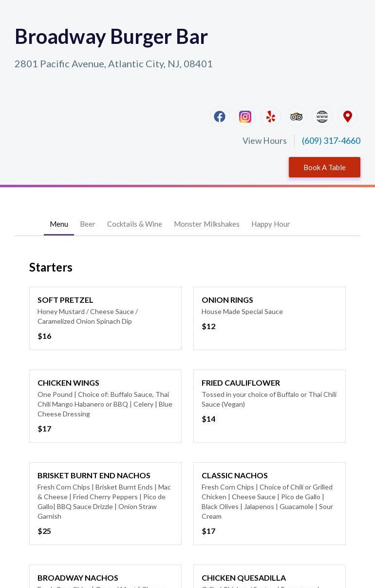
Task: Select the Soft Pretzel menu item card
Action: pos(105,318)
